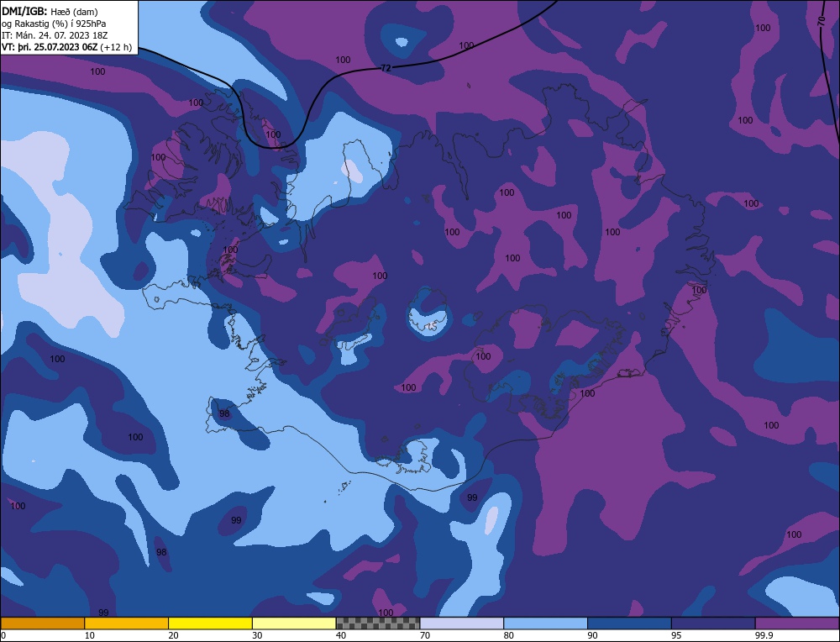
Task: Click the legend tick label "95"
Action: [676, 635]
